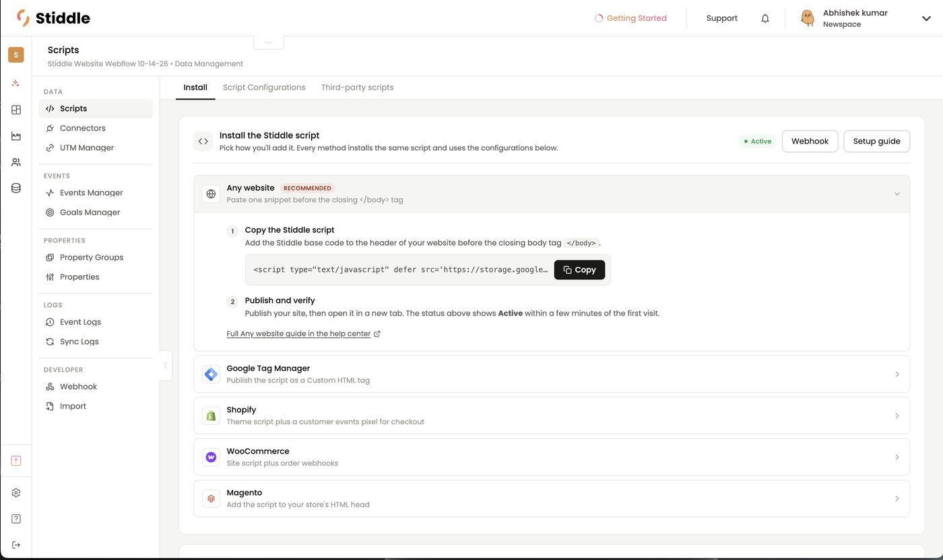Click the red sparkle icon in left rail
Viewport: 943px width, 560px height.
click(x=16, y=83)
